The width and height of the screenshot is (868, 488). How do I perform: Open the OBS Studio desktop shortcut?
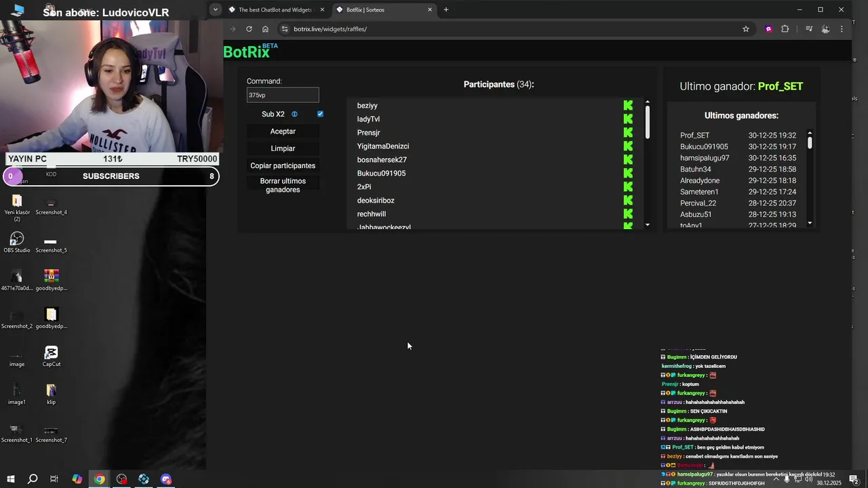click(17, 242)
